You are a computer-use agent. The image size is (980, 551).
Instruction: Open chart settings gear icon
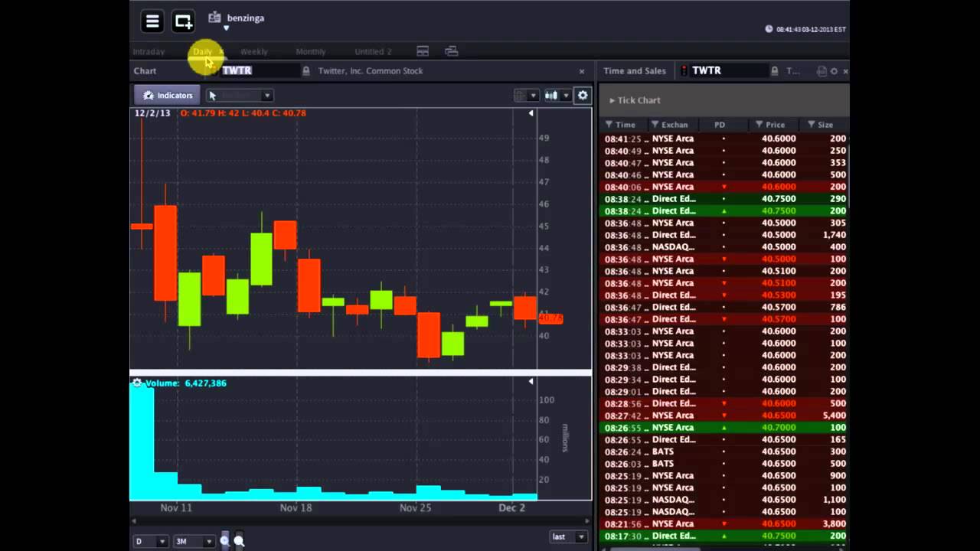(583, 96)
